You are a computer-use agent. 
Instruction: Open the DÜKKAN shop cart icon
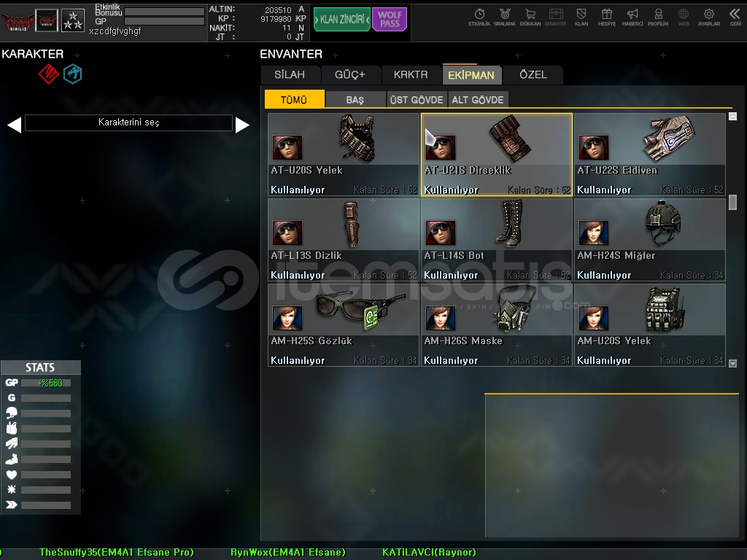click(x=530, y=17)
